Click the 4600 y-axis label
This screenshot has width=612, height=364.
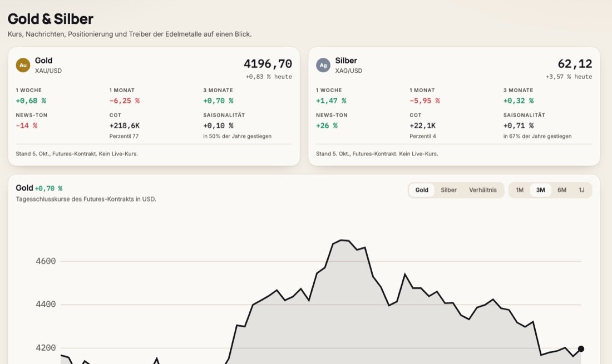46,261
